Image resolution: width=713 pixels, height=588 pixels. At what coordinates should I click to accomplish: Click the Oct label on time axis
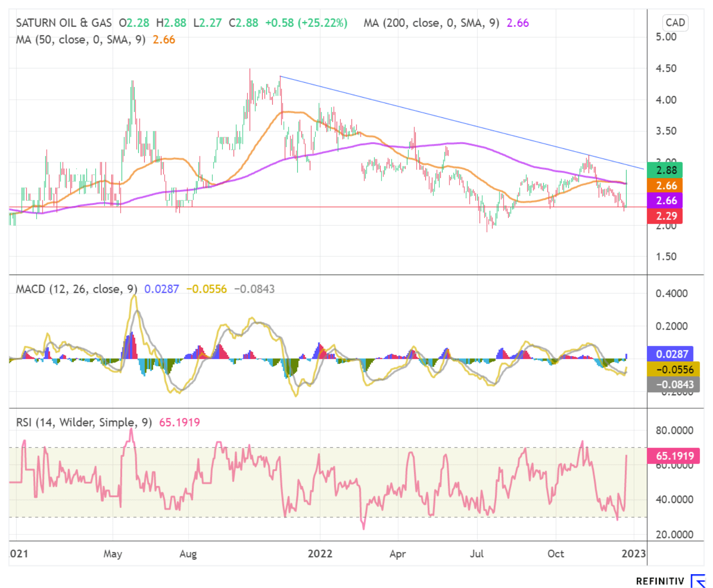click(x=555, y=554)
